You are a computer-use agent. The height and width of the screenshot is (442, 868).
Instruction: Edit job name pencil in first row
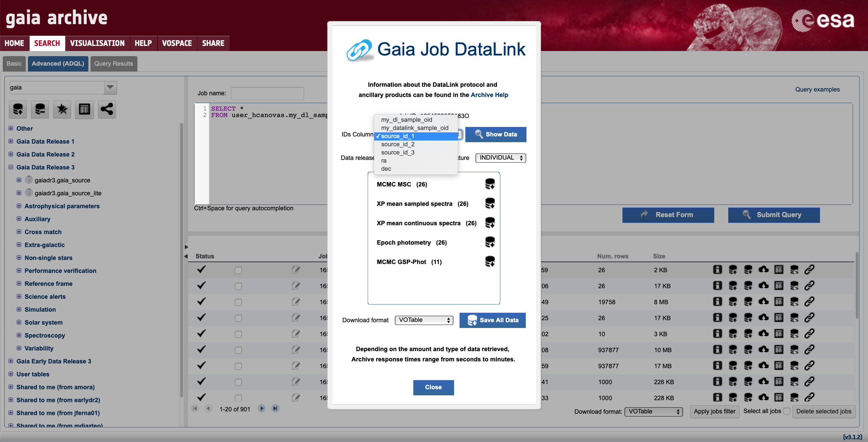click(x=296, y=270)
